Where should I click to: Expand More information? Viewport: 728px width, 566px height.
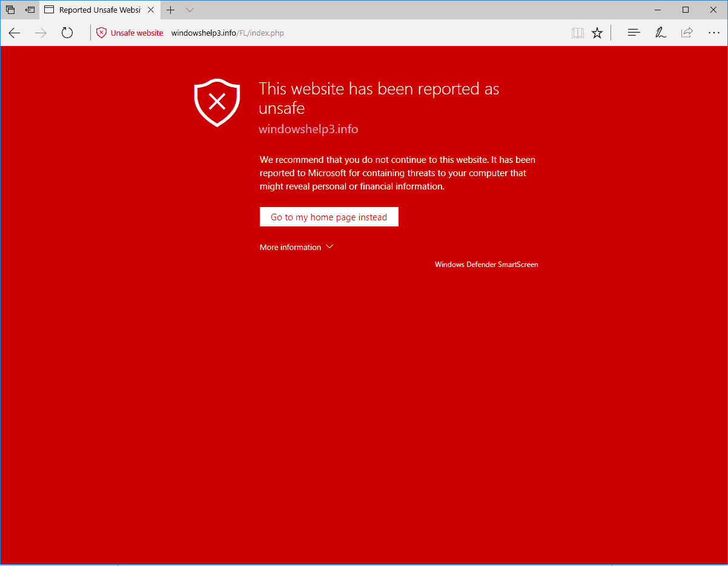click(296, 247)
